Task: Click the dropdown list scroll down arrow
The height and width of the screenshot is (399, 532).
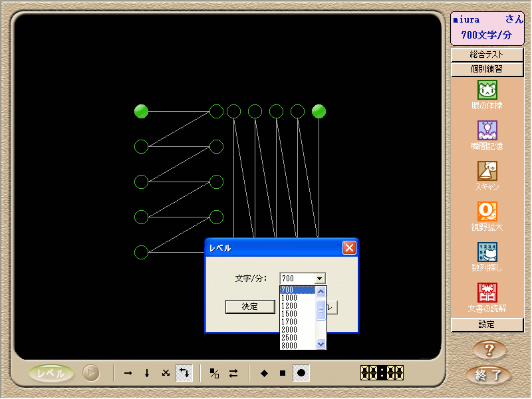Action: [x=321, y=344]
